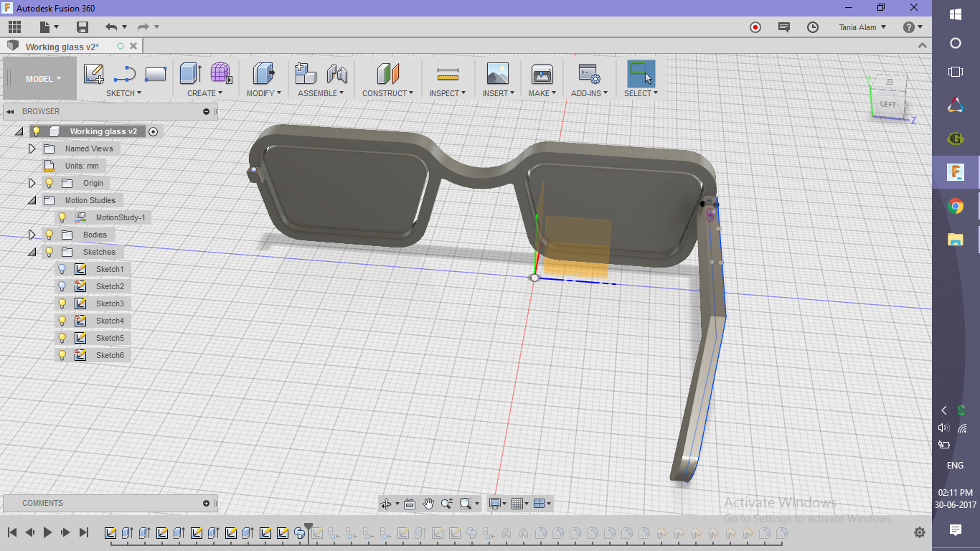Viewport: 980px width, 551px height.
Task: Click the New Component icon
Action: click(x=306, y=74)
